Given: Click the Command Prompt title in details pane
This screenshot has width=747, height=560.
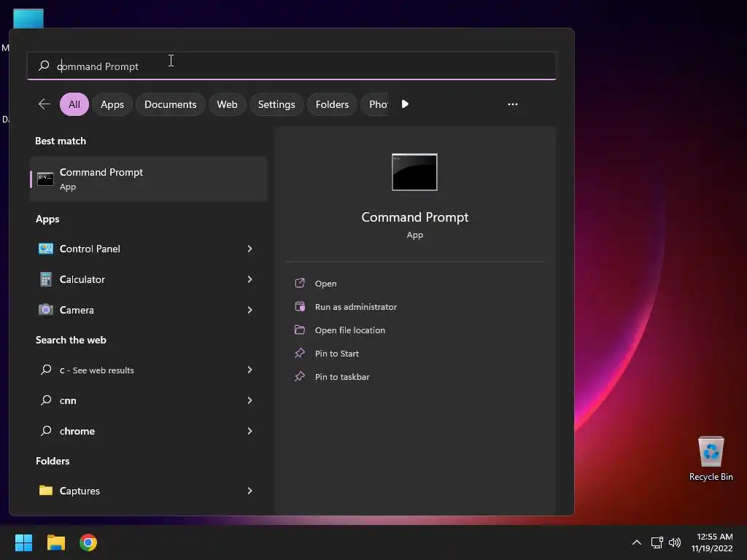Looking at the screenshot, I should (x=415, y=217).
